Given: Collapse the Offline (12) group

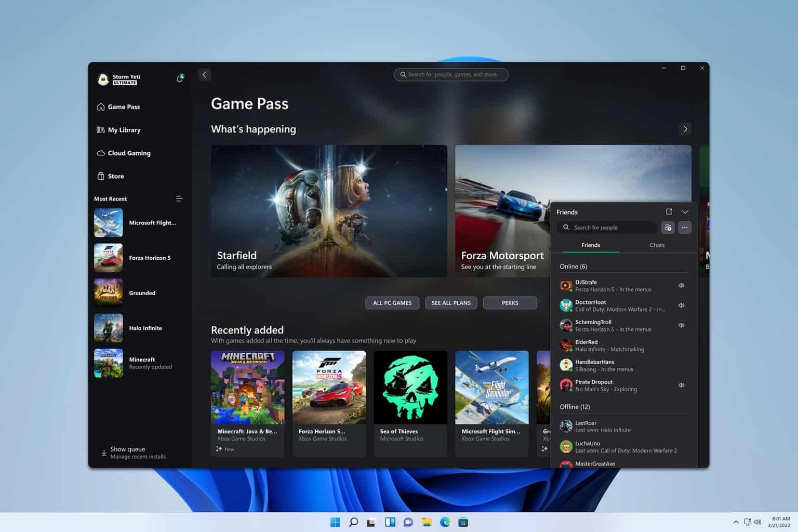Looking at the screenshot, I should pos(575,407).
